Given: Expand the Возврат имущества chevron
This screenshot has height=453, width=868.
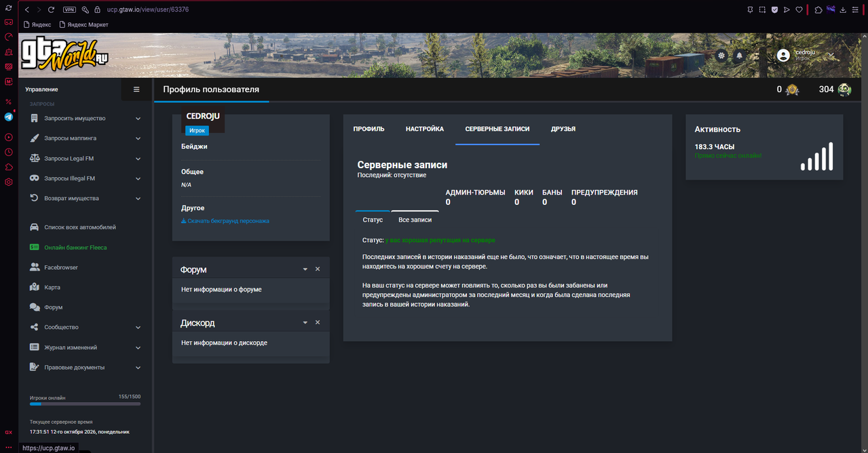Looking at the screenshot, I should pyautogui.click(x=138, y=199).
